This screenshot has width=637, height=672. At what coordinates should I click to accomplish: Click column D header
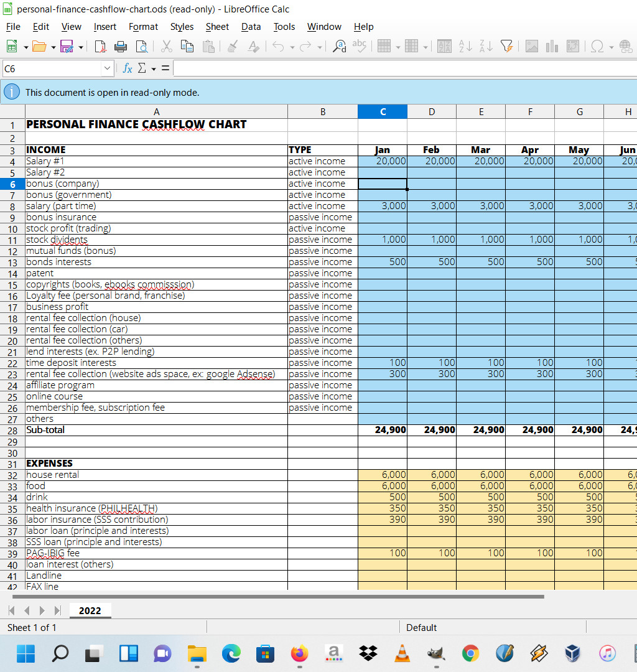(432, 112)
